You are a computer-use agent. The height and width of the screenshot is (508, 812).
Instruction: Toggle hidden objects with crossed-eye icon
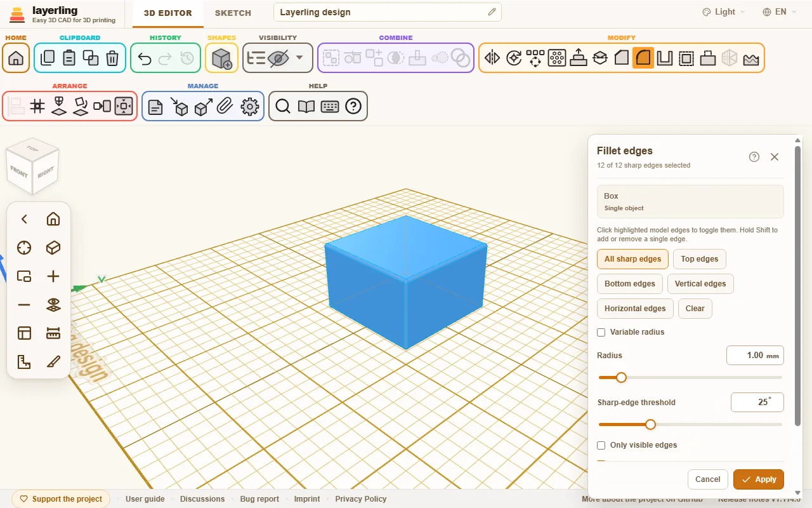278,58
